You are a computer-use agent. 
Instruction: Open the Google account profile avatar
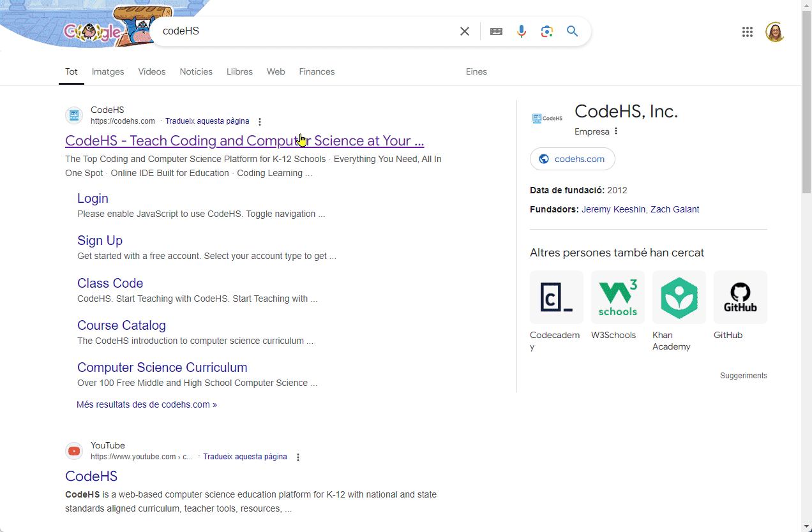[775, 32]
